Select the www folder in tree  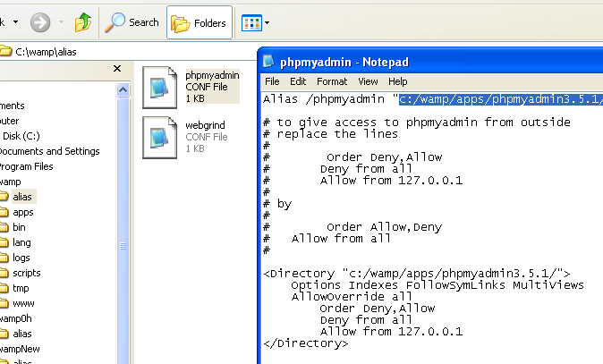click(23, 303)
